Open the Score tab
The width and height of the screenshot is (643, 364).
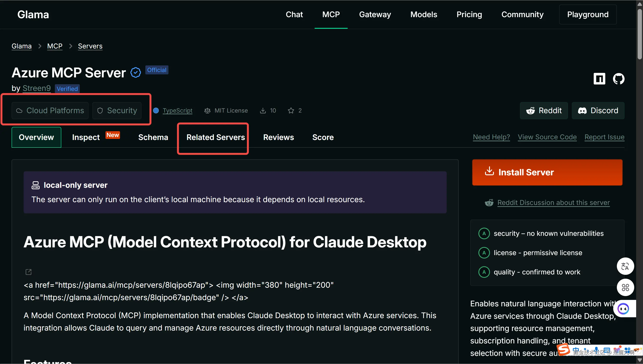pos(323,137)
